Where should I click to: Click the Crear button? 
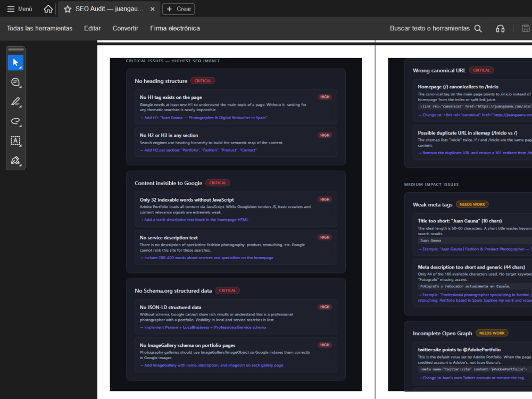pyautogui.click(x=178, y=9)
